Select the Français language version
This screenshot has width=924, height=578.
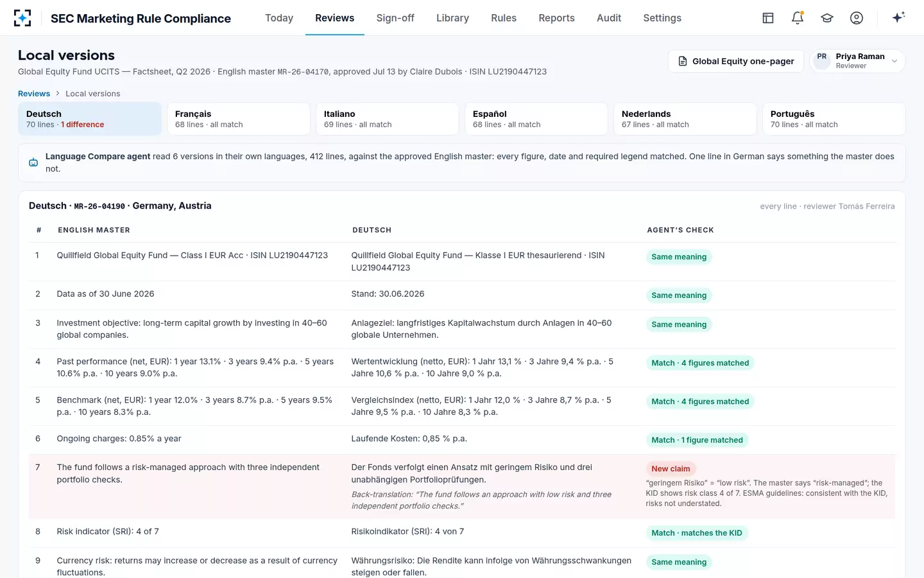239,119
